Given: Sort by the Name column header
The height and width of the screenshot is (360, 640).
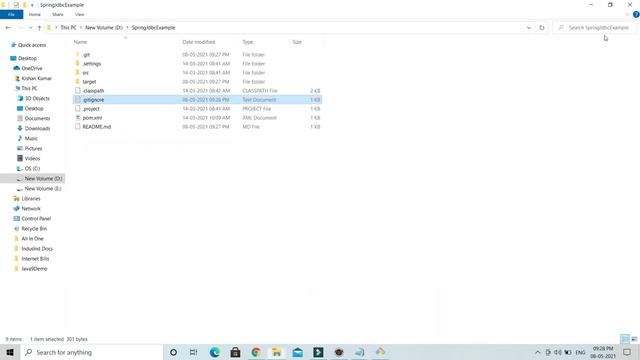Looking at the screenshot, I should [80, 42].
